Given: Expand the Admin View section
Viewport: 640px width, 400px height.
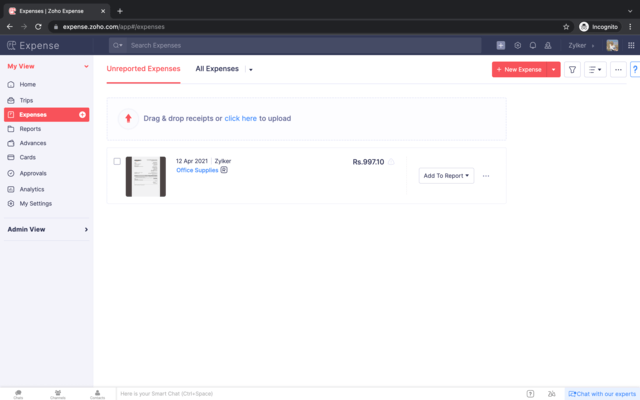Looking at the screenshot, I should pyautogui.click(x=47, y=229).
